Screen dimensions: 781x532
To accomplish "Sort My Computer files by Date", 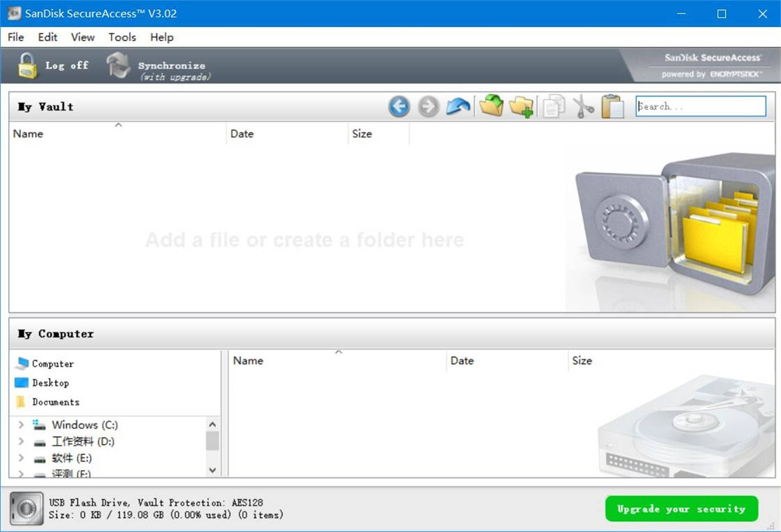I will (x=507, y=360).
